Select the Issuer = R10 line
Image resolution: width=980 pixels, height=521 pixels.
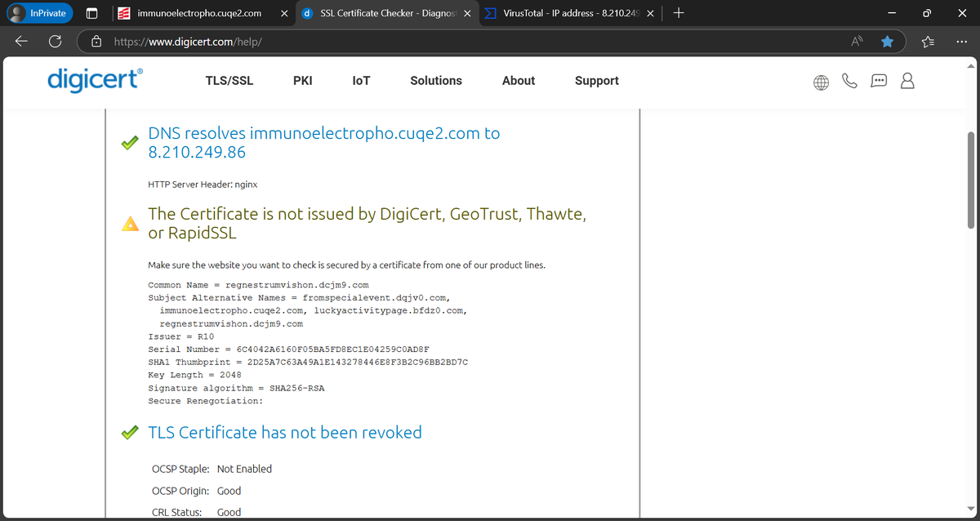pyautogui.click(x=180, y=336)
